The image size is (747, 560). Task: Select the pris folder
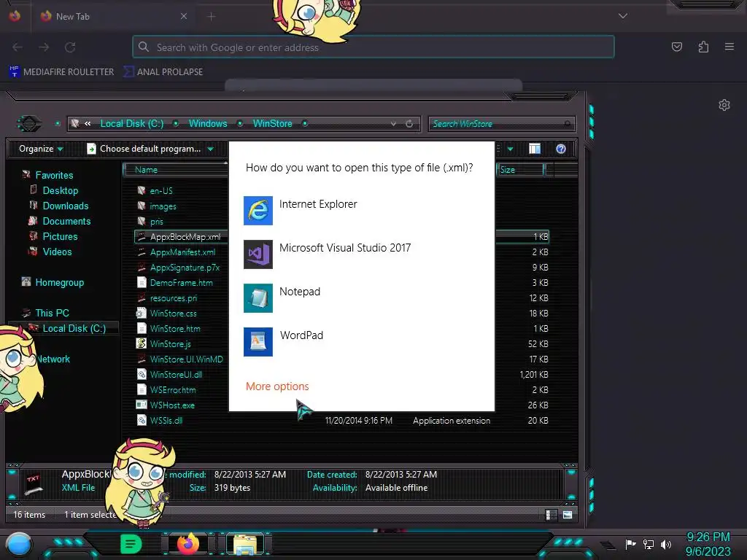coord(156,222)
